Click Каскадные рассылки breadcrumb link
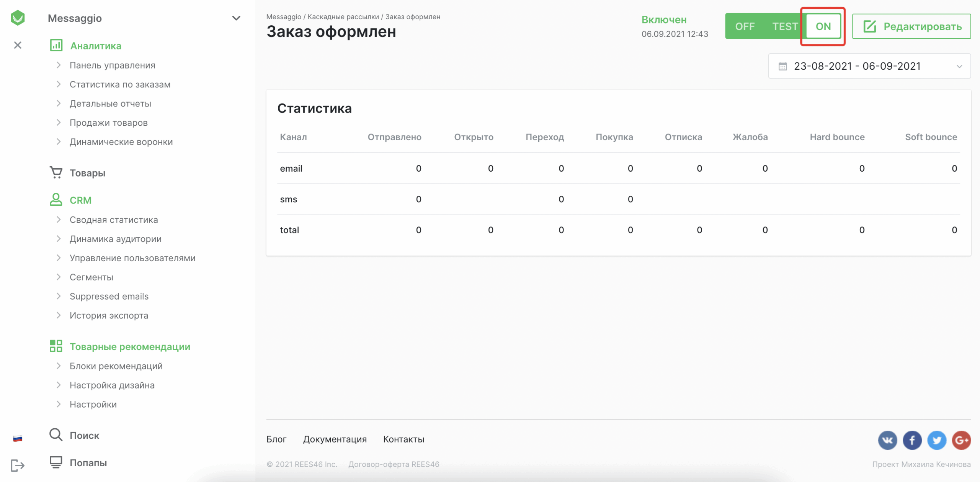The image size is (980, 482). [343, 17]
